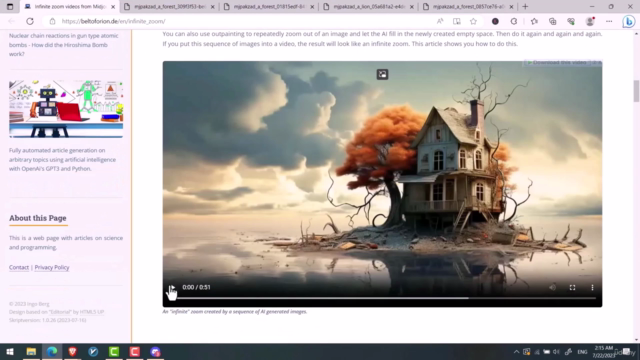Open the ENG language indicator
640x360 pixels.
click(582, 352)
